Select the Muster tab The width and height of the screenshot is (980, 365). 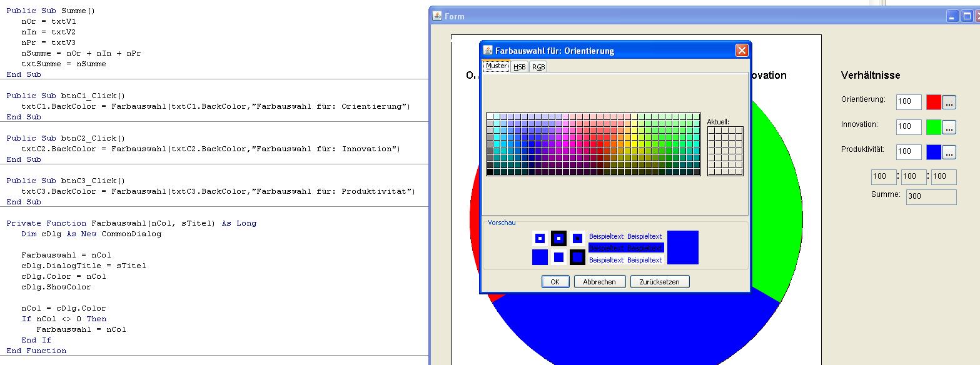(x=497, y=66)
